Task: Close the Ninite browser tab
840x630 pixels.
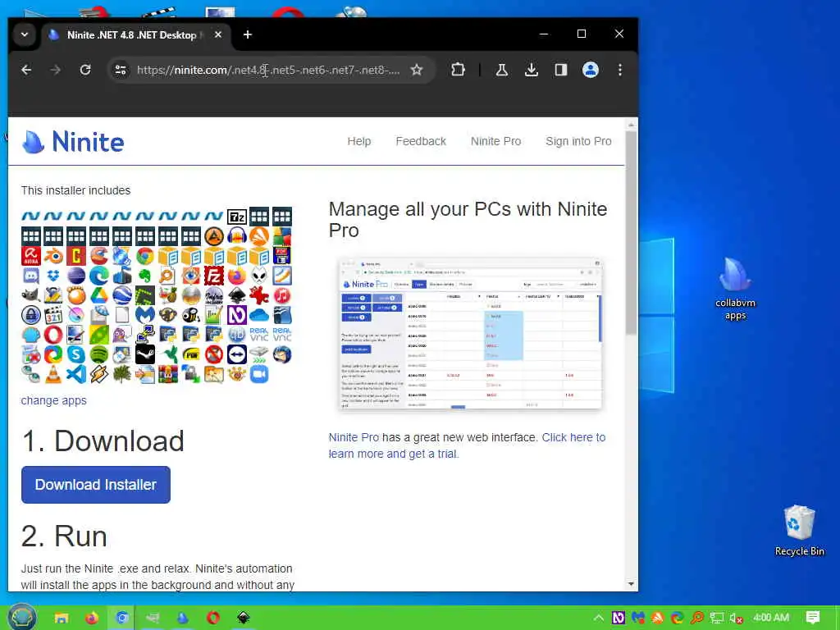Action: coord(218,34)
